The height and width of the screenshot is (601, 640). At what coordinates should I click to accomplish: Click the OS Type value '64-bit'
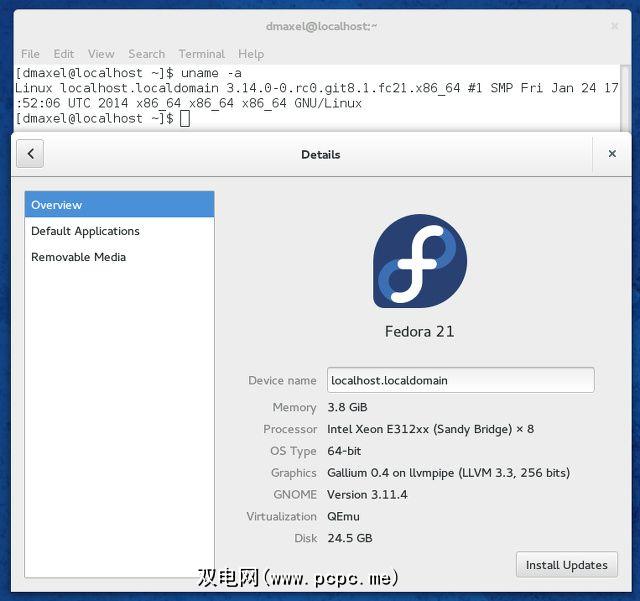[x=344, y=451]
